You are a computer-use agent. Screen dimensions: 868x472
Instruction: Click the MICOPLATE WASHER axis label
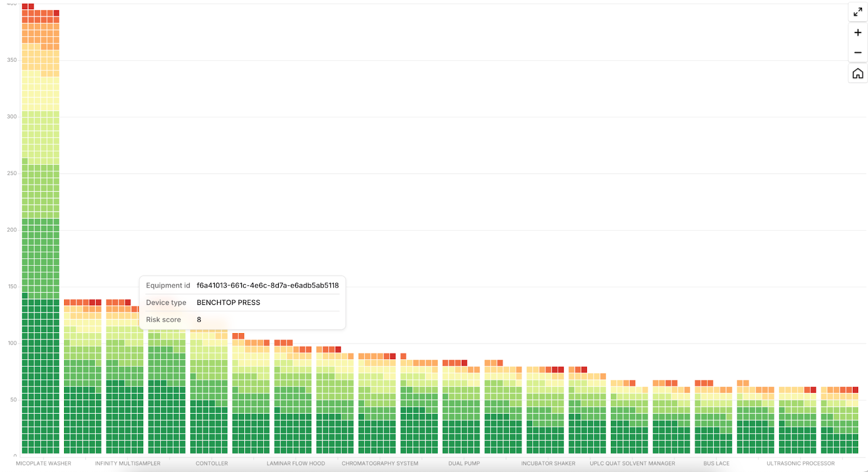click(x=43, y=463)
